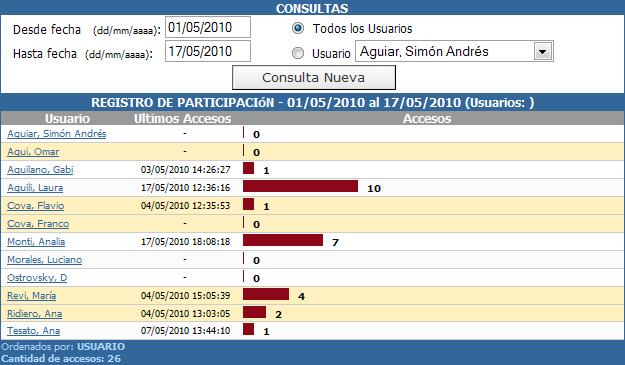Sort by the Usuario column header

(x=67, y=118)
